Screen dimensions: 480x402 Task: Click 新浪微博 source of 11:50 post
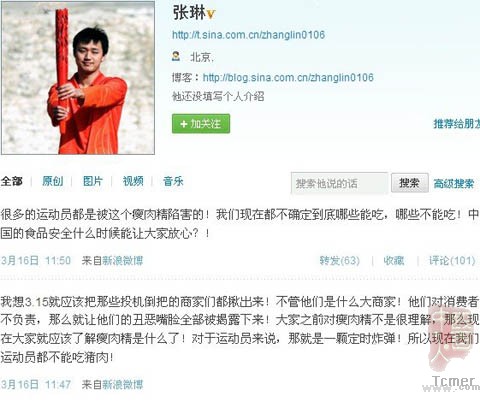(122, 260)
